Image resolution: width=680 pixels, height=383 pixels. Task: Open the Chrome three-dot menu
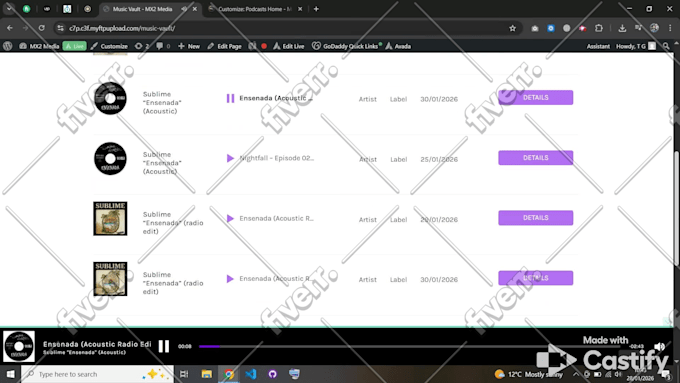coord(670,28)
